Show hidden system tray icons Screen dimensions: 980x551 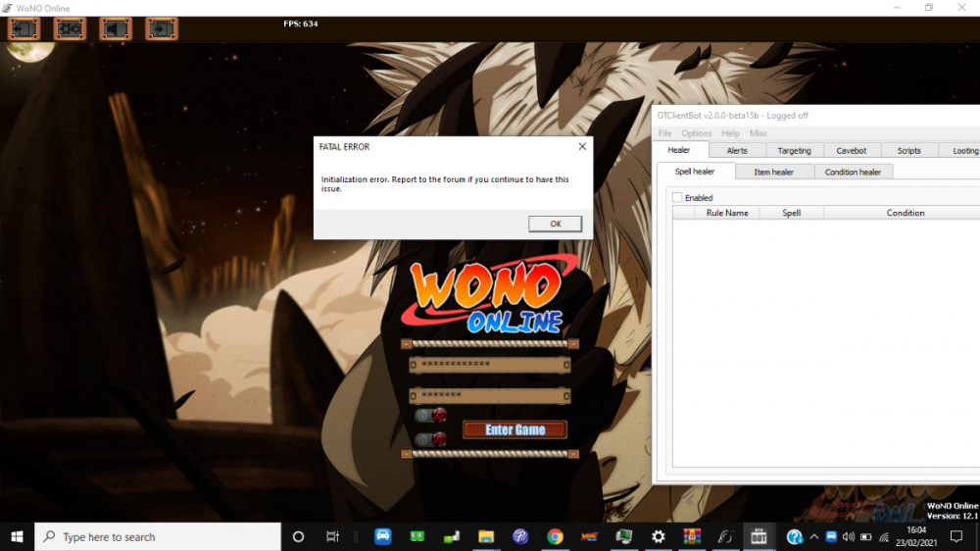[x=813, y=536]
